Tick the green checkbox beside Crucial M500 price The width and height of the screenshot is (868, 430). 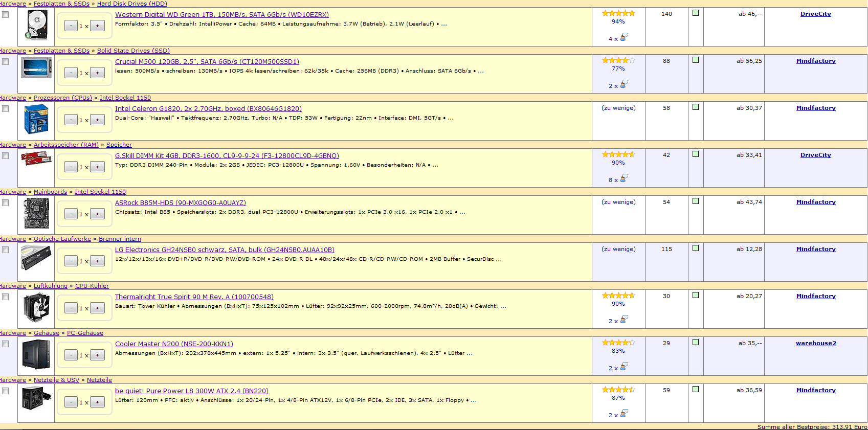[696, 60]
